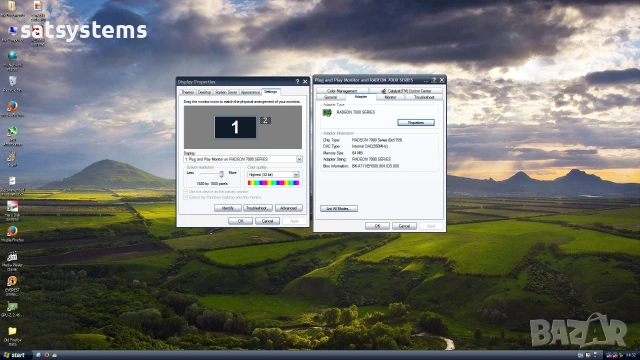The width and height of the screenshot is (640, 360).
Task: Click the RADEON adapter card icon
Action: tap(327, 112)
